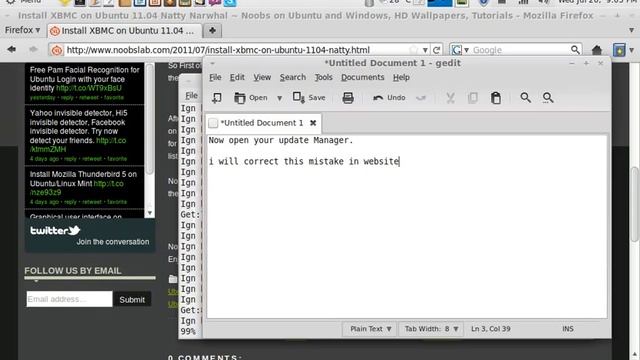Click the bookmarks toolbar icon in Firefox
This screenshot has height=360, width=640.
(x=619, y=50)
